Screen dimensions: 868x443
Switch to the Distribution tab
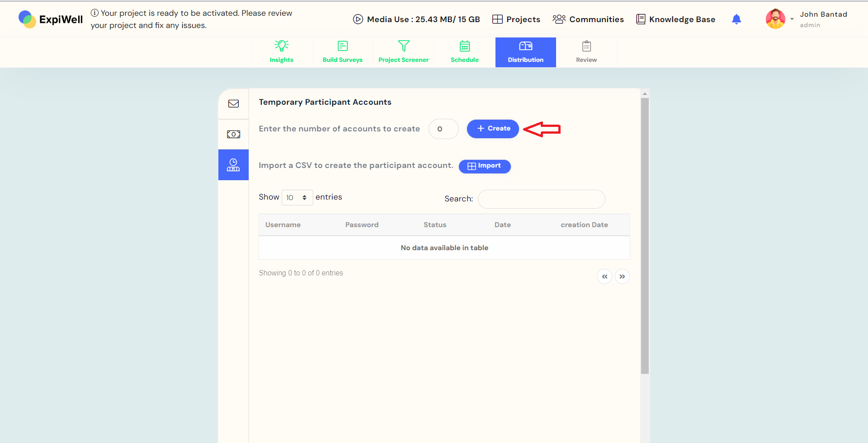coord(525,52)
